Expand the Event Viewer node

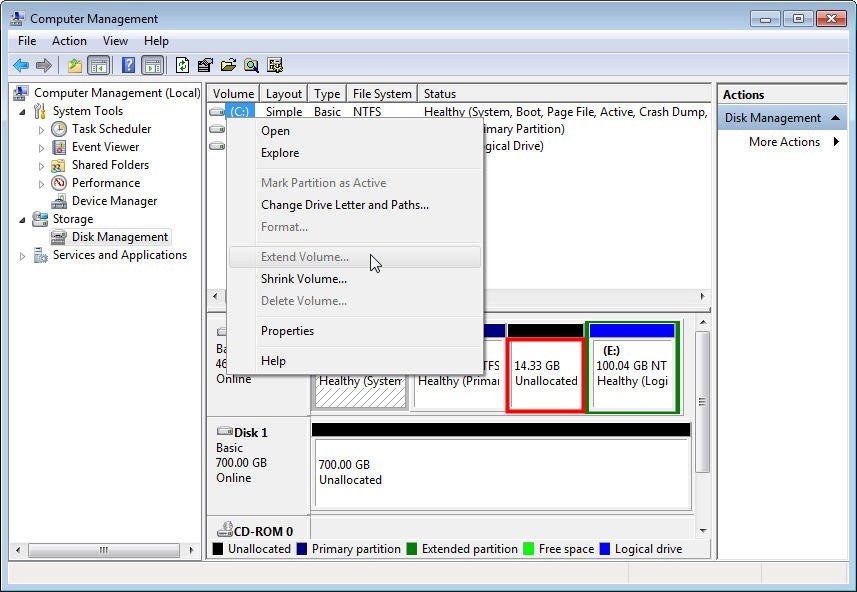tap(41, 148)
